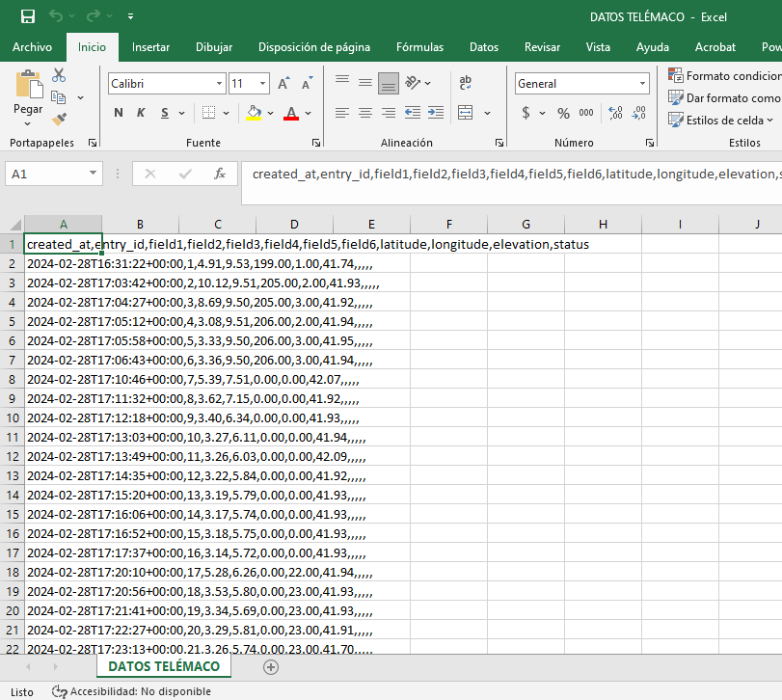Click Decrease Indent icon
The width and height of the screenshot is (782, 700).
click(x=413, y=113)
